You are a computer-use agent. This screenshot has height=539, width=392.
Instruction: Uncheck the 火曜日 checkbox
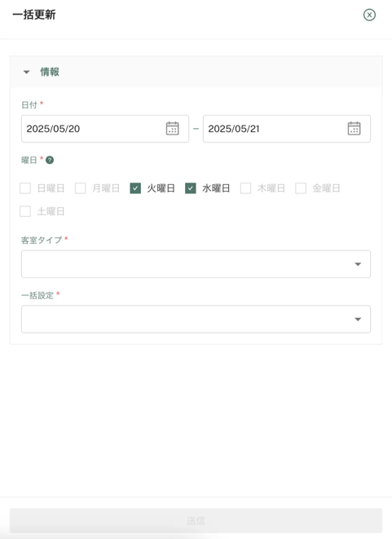click(x=135, y=188)
